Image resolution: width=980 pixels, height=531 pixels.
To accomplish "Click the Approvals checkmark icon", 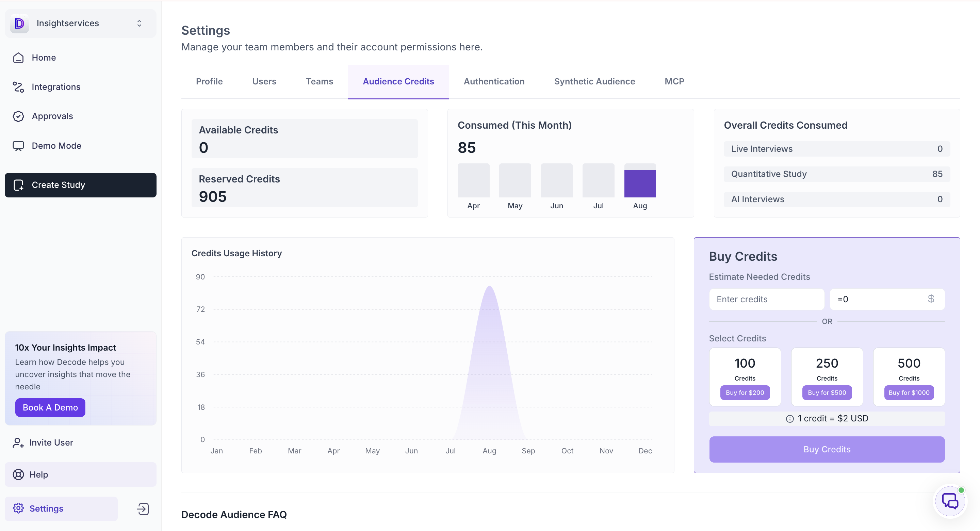I will click(18, 116).
